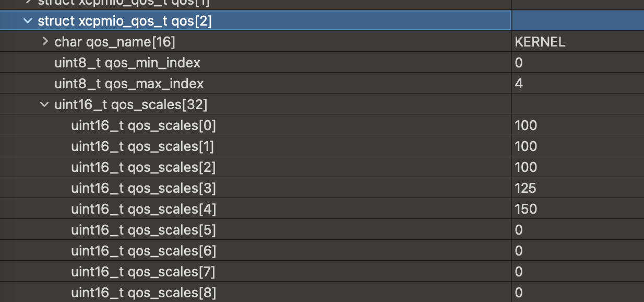Collapse the qos_scales[32] array
The width and height of the screenshot is (644, 302).
click(44, 104)
